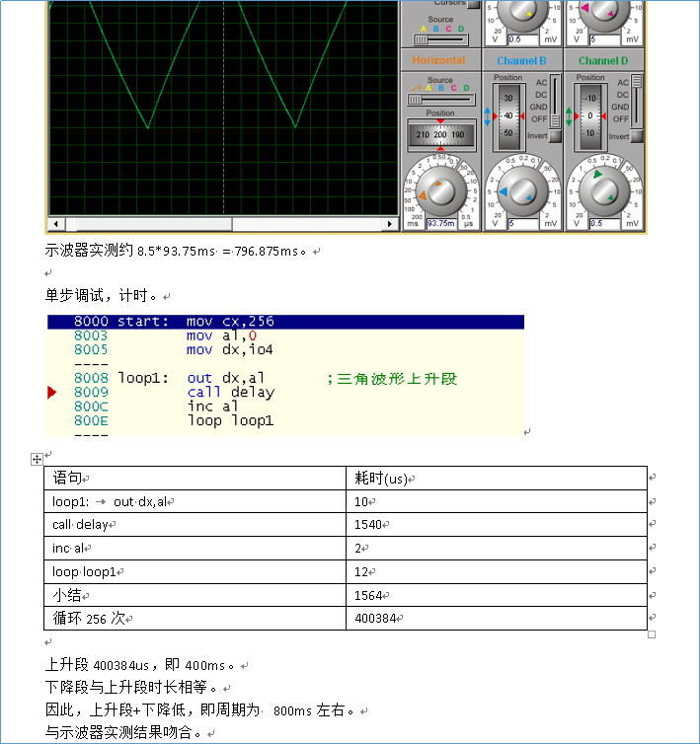
Task: Set Channel B coupling to AC
Action: (541, 83)
